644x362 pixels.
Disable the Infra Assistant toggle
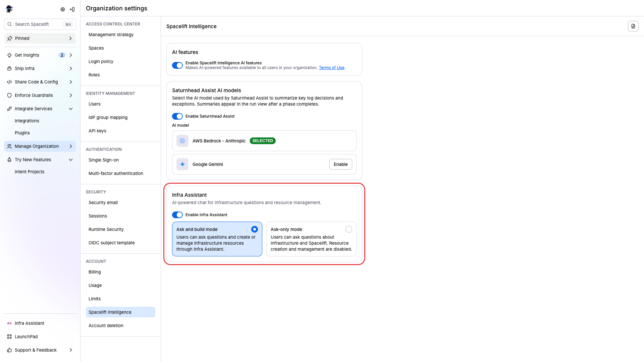pos(177,215)
